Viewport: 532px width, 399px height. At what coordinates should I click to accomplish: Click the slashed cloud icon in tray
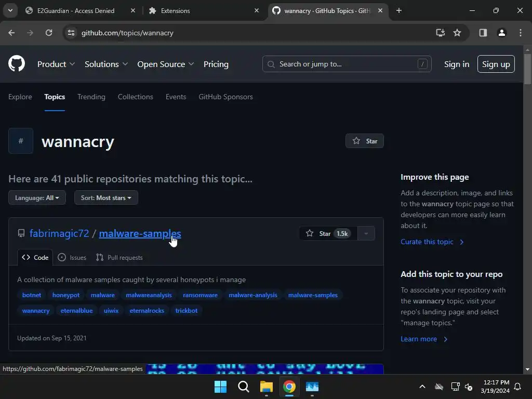439,387
